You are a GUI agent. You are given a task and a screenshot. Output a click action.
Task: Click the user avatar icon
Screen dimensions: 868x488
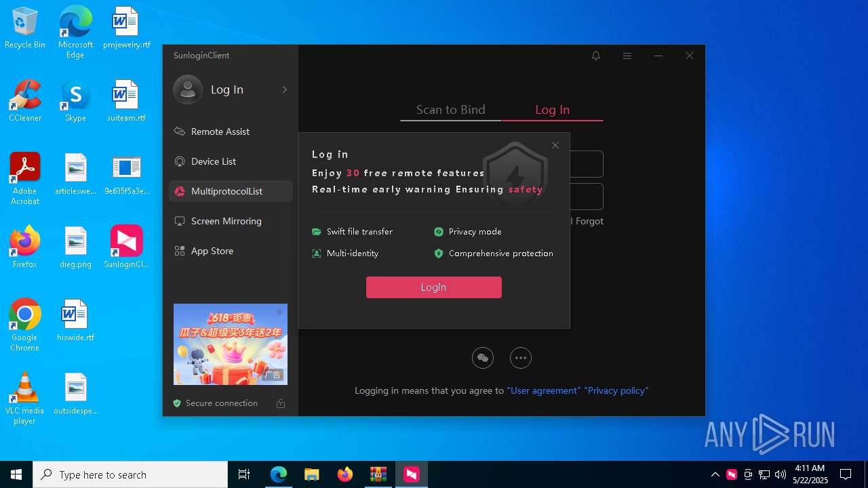188,89
